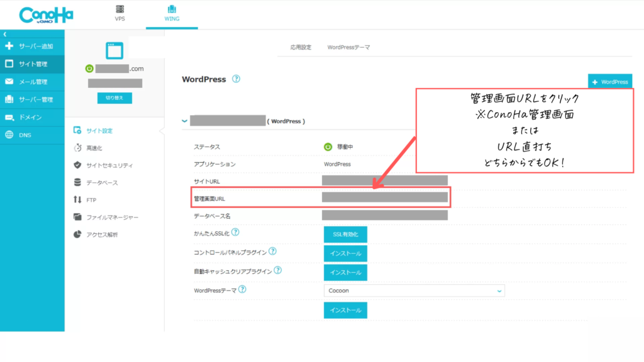Click the WING icon in the header
The width and height of the screenshot is (644, 362).
coord(172,9)
